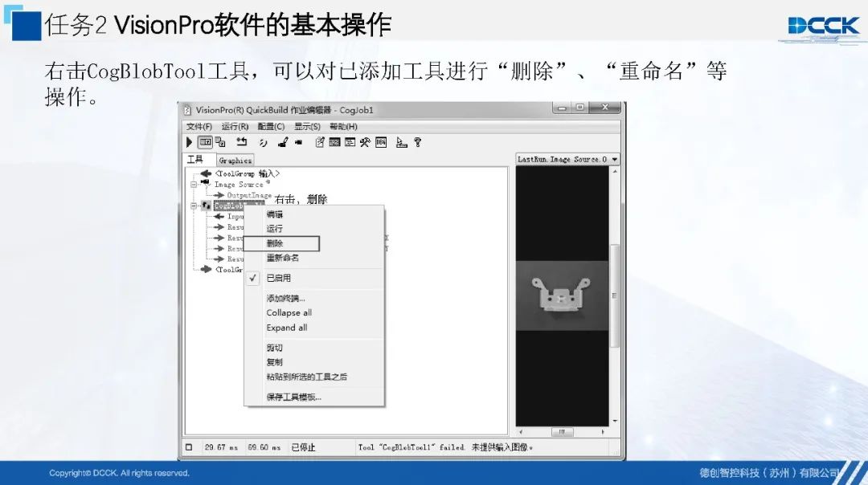Image resolution: width=868 pixels, height=485 pixels.
Task: Open the hammer and wrench toolbox icon
Action: tap(365, 143)
